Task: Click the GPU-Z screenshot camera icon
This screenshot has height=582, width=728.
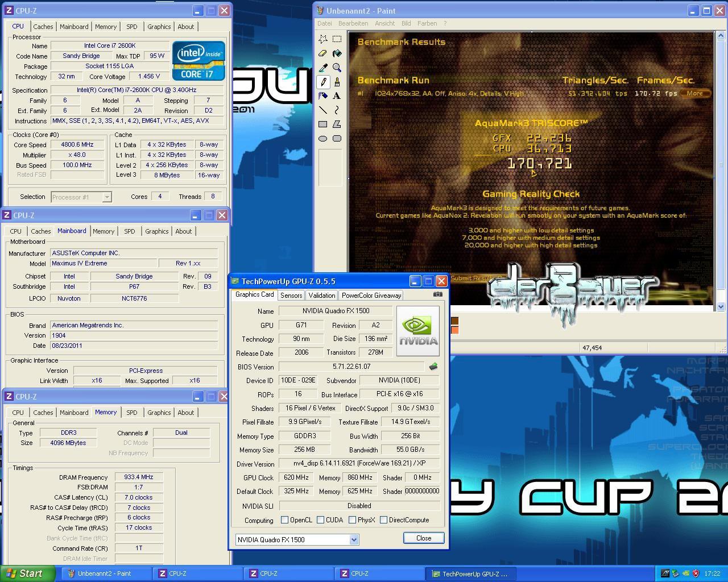Action: point(437,294)
